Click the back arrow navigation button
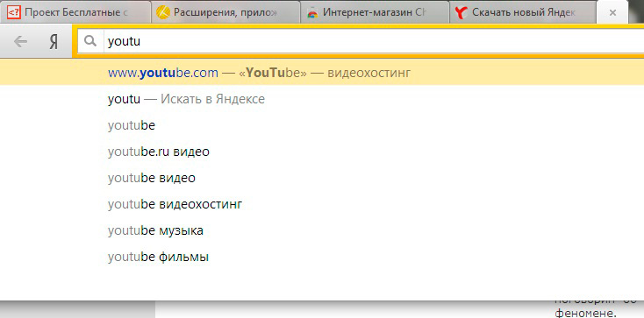 (x=20, y=41)
